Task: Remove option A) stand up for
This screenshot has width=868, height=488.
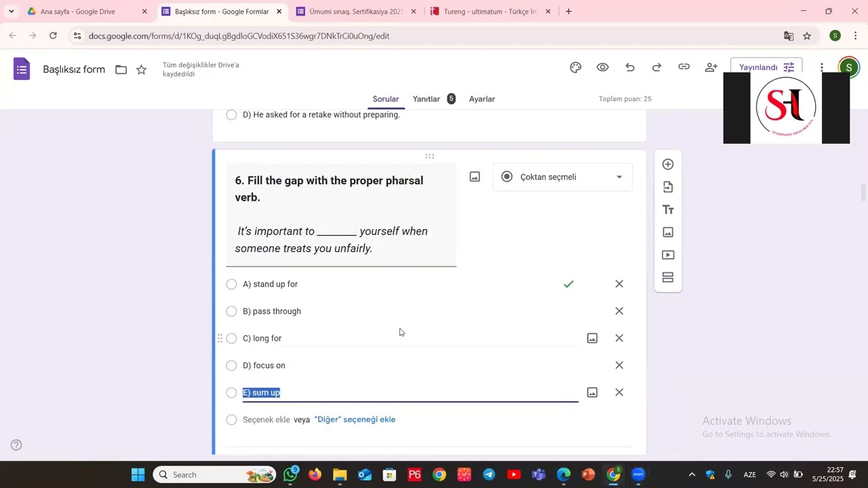Action: (x=619, y=284)
